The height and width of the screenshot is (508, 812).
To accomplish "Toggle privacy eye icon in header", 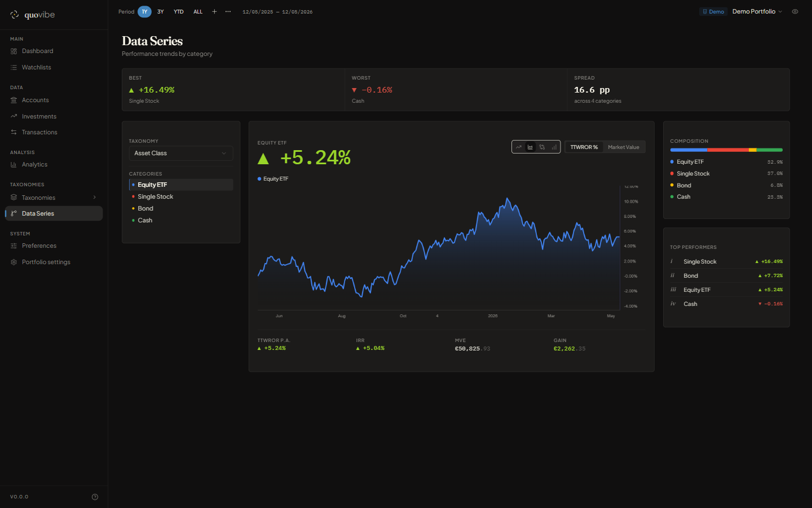I will [795, 11].
